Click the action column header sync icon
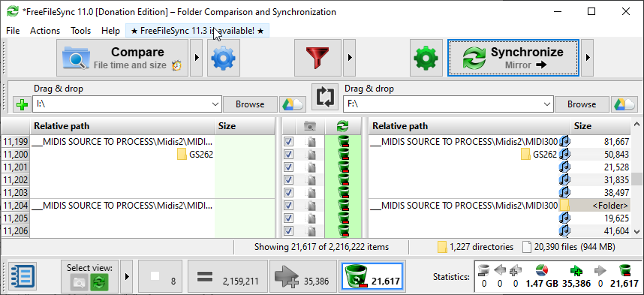644x295 pixels. [x=342, y=127]
